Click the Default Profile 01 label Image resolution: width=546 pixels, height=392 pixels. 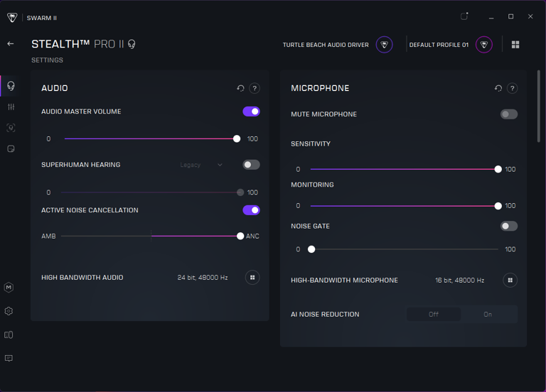coord(439,45)
